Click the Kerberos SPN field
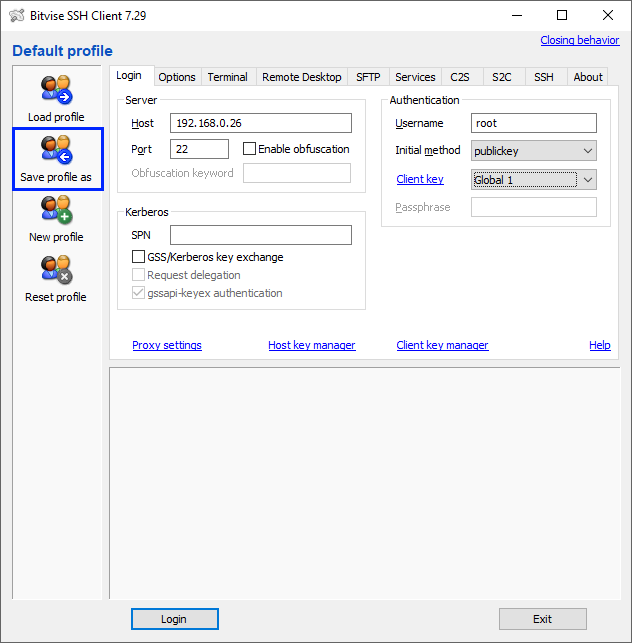 click(261, 235)
